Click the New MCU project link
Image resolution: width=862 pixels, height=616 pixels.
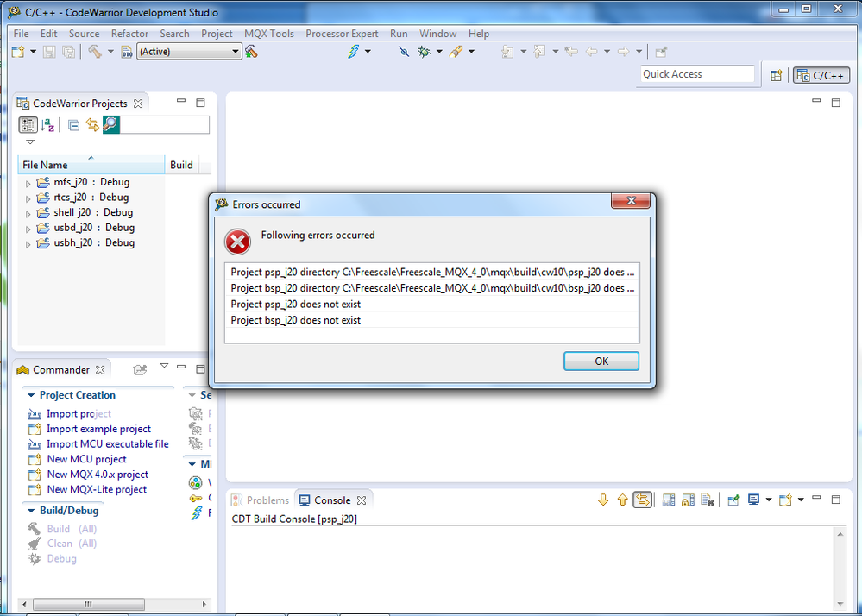(86, 459)
